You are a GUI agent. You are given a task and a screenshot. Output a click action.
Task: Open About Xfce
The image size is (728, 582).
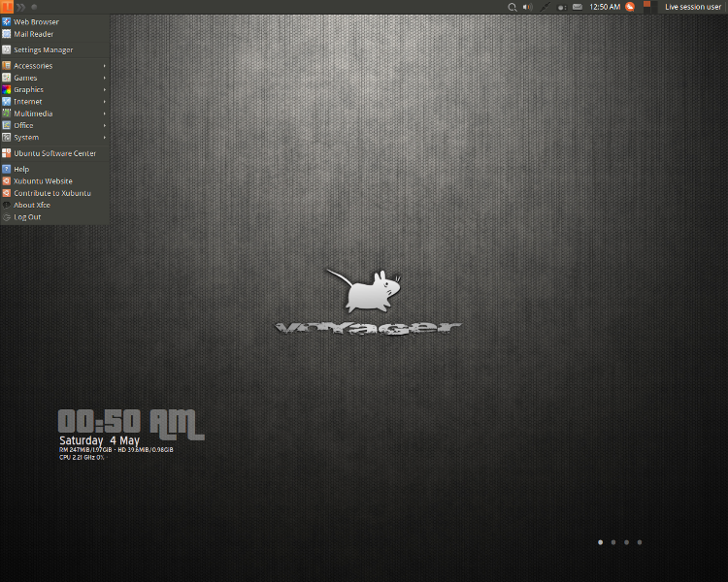[54, 205]
